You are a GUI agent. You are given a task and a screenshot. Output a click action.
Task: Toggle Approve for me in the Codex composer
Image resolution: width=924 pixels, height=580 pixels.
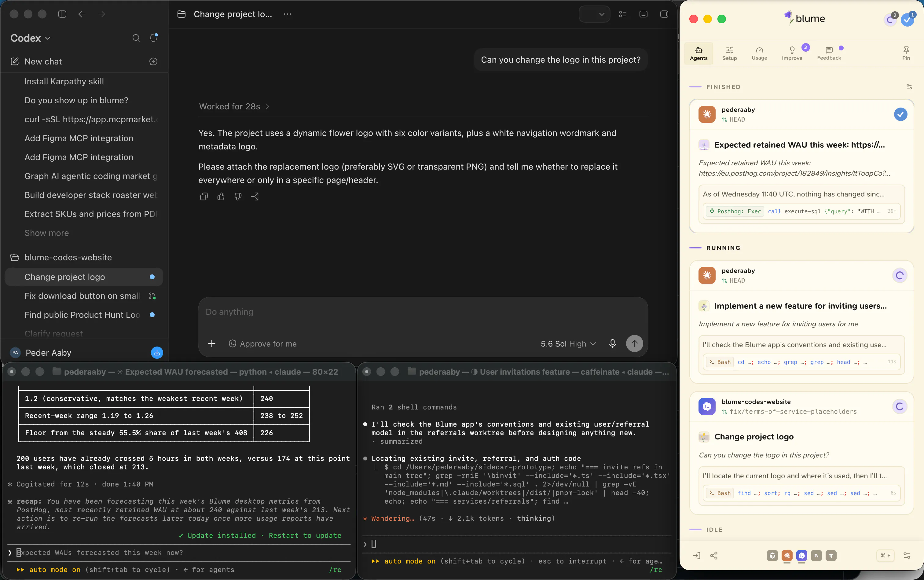pyautogui.click(x=263, y=344)
